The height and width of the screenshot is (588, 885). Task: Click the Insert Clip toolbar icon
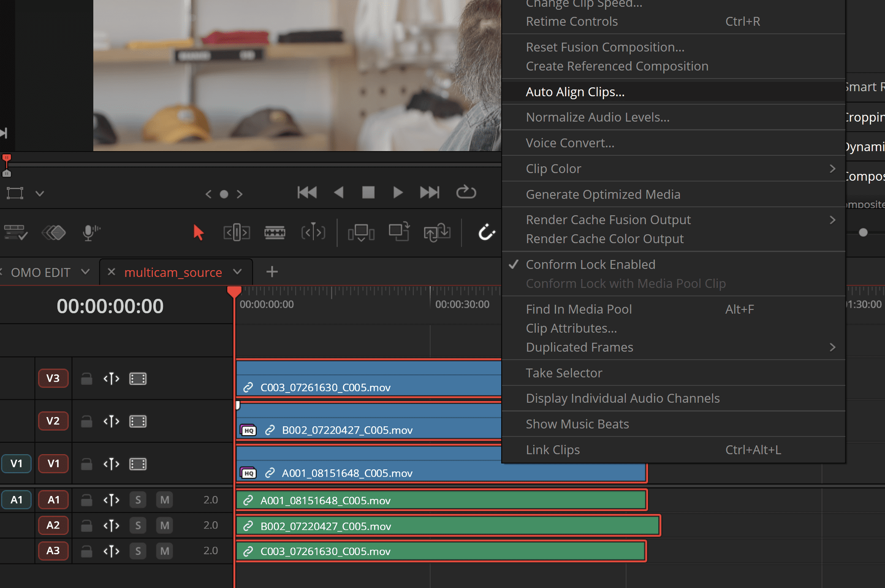pyautogui.click(x=361, y=232)
